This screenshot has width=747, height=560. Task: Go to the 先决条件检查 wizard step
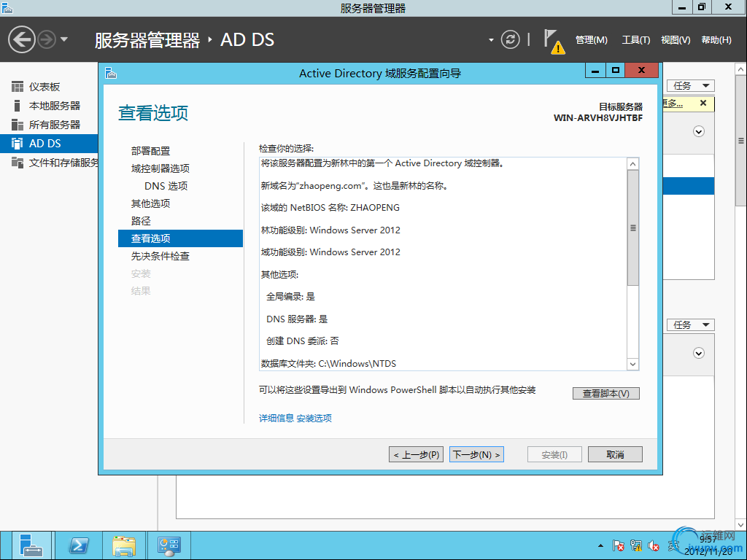160,256
